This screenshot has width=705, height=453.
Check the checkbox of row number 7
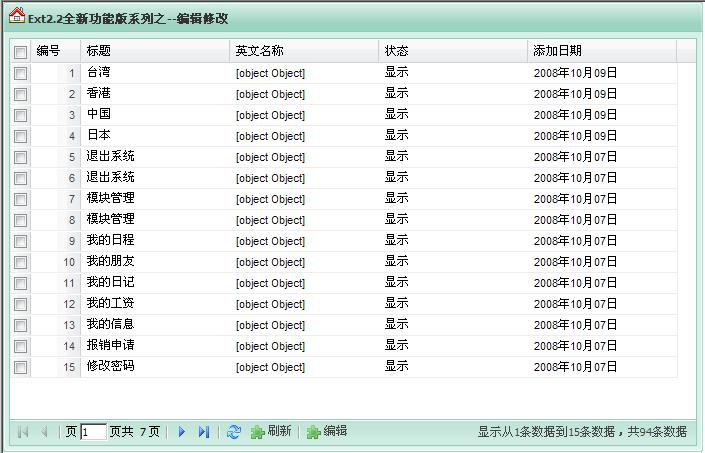tap(20, 199)
